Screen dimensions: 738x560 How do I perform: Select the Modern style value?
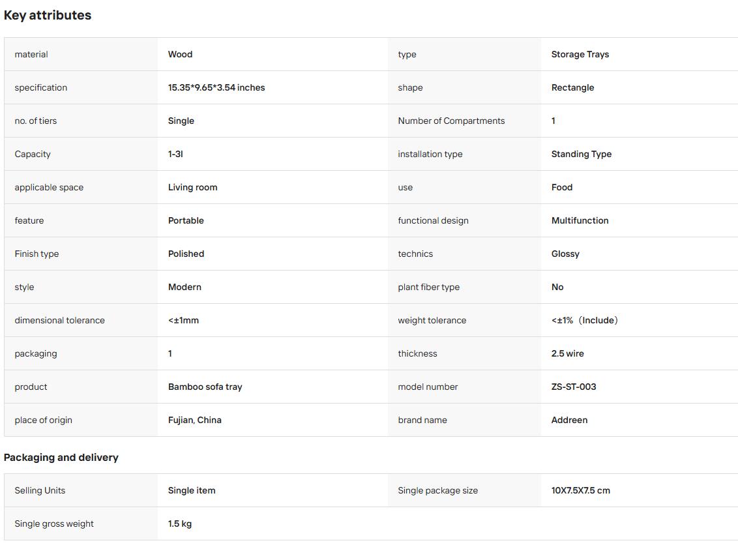(x=184, y=287)
